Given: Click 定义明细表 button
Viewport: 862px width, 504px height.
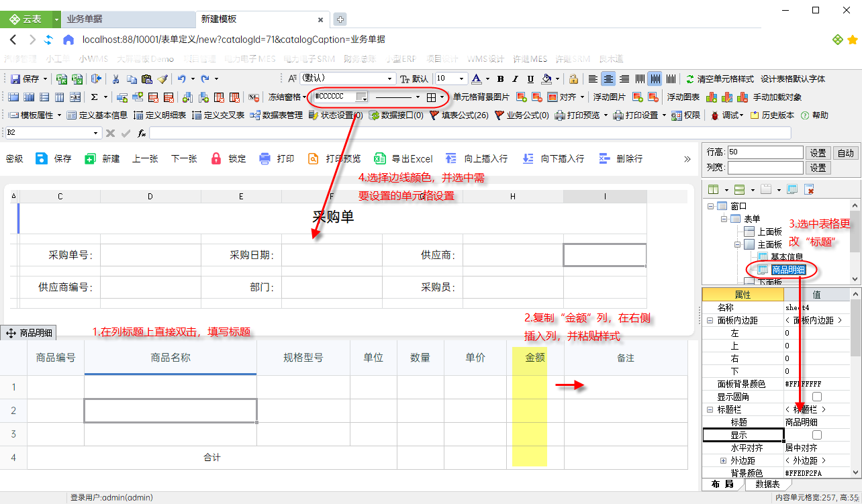Looking at the screenshot, I should (160, 115).
